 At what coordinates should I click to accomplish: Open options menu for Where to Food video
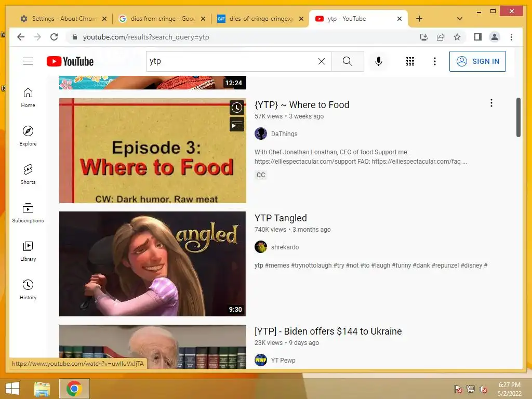pyautogui.click(x=491, y=103)
